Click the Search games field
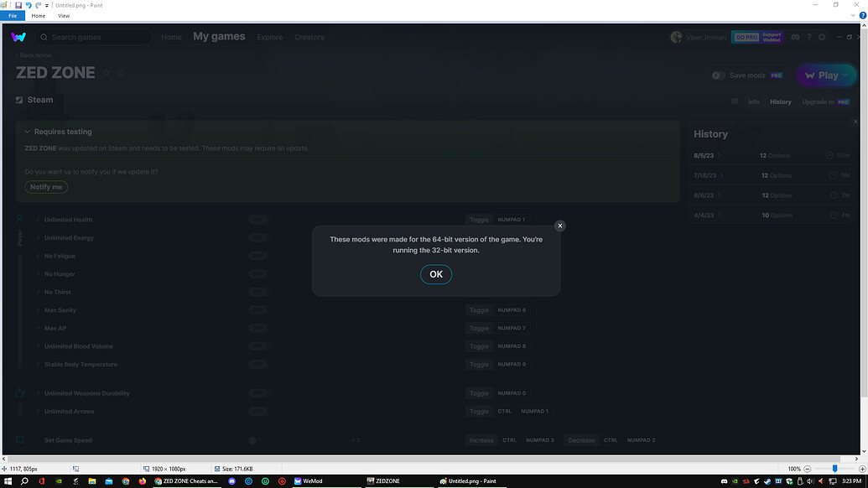 pos(96,37)
